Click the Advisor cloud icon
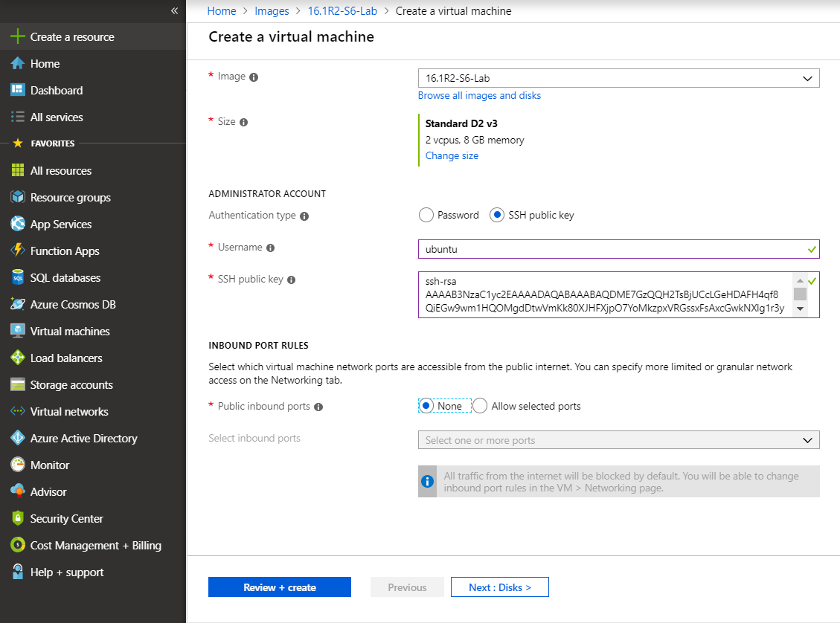The width and height of the screenshot is (840, 623). point(18,491)
